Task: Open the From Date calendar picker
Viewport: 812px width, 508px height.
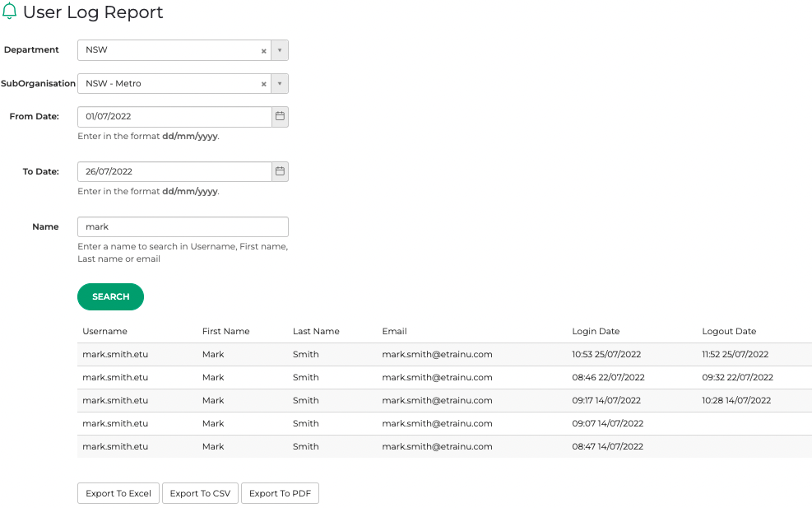Action: point(280,117)
